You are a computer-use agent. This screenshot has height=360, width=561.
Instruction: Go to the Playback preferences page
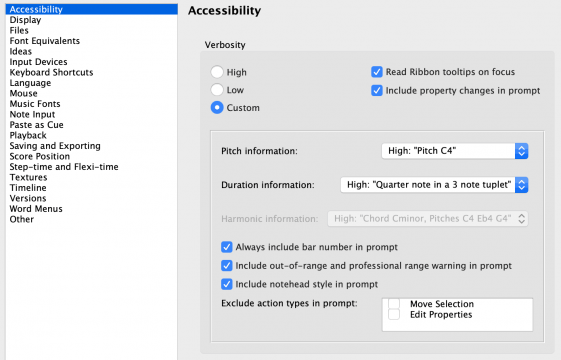[28, 135]
